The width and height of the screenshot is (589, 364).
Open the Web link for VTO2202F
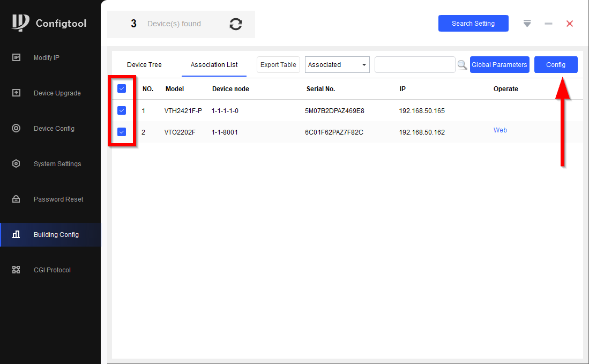500,130
